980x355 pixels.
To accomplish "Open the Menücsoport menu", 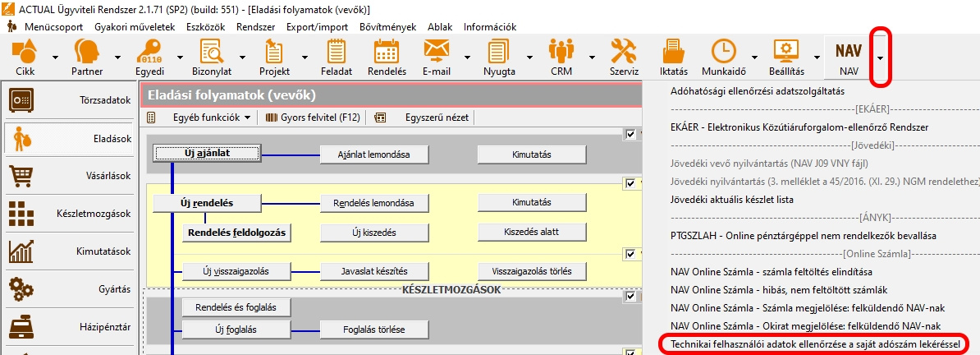I will coord(53,27).
